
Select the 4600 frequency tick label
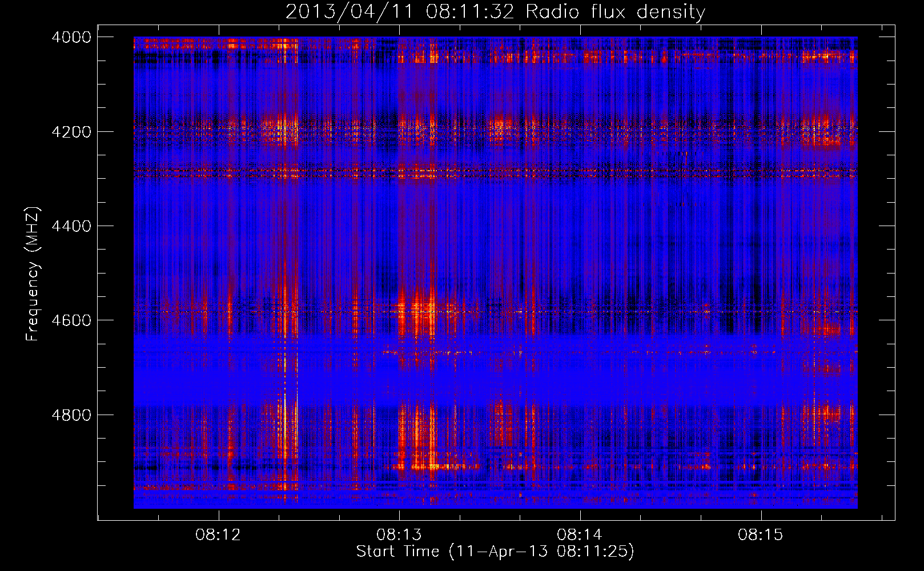(x=71, y=320)
